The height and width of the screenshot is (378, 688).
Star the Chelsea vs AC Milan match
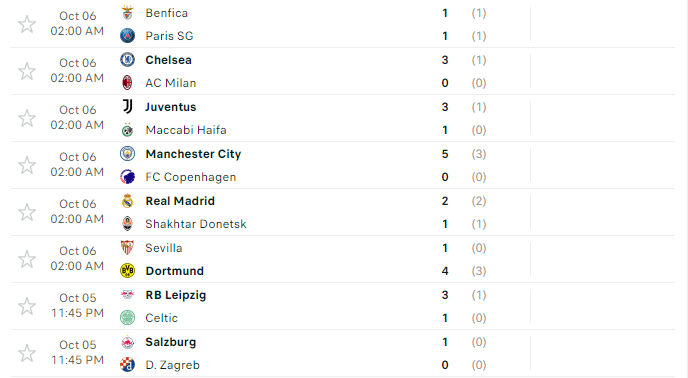pyautogui.click(x=27, y=71)
